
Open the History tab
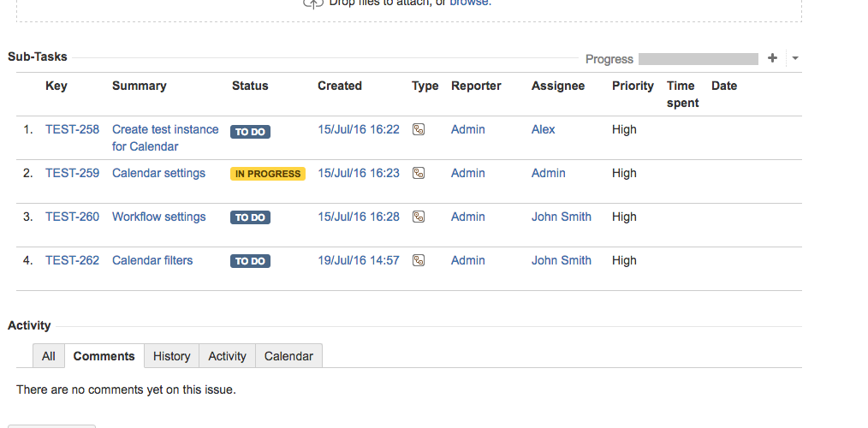pos(171,356)
